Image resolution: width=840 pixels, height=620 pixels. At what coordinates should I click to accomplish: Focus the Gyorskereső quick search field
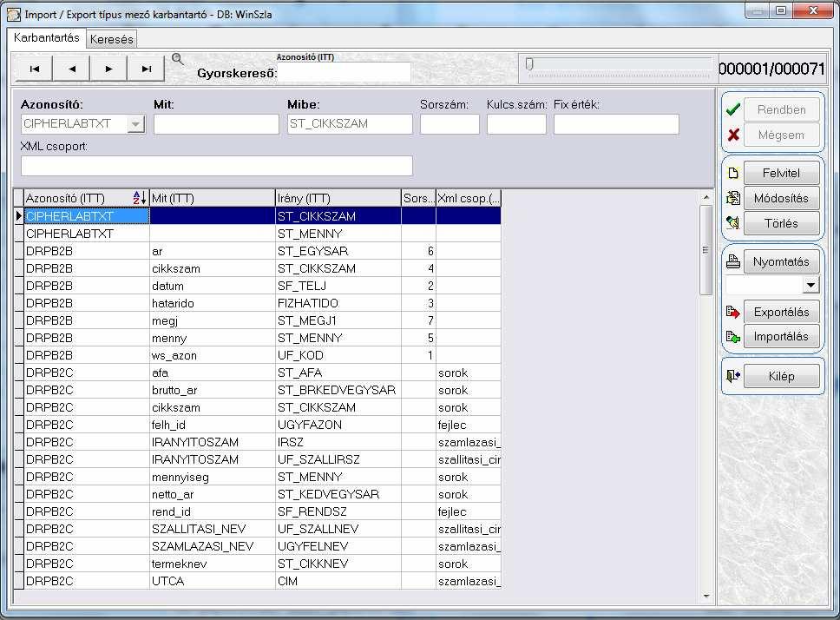(344, 72)
